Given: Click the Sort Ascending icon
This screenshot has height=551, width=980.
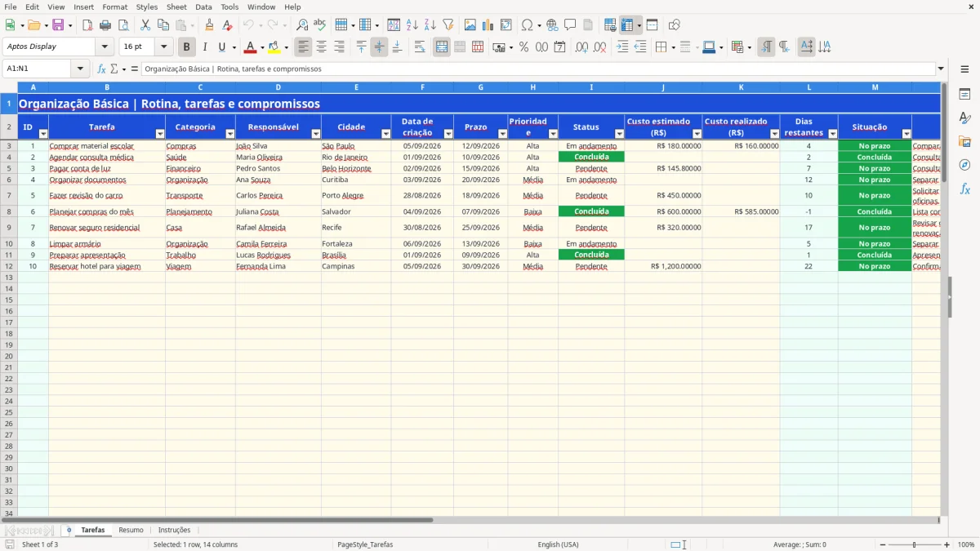Looking at the screenshot, I should 412,25.
